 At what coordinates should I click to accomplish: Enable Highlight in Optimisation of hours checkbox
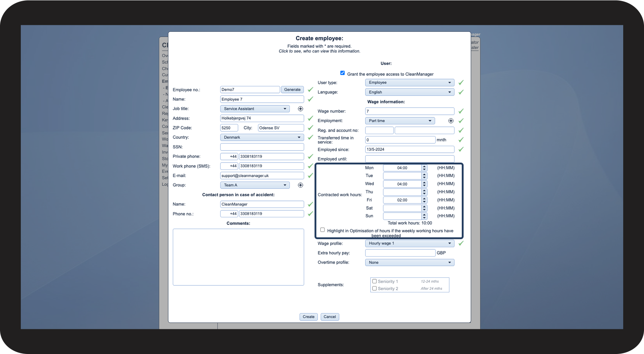point(323,230)
